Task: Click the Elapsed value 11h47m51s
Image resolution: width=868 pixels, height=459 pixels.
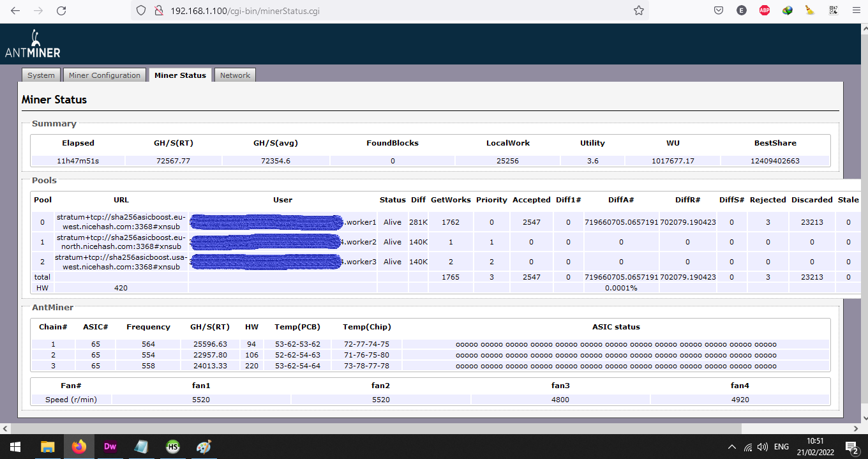Action: tap(78, 161)
